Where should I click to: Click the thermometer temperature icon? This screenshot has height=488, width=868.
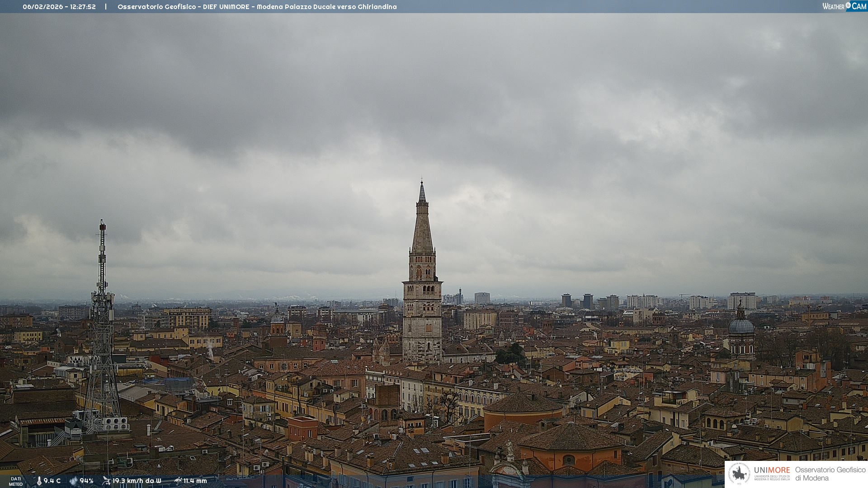(x=39, y=481)
